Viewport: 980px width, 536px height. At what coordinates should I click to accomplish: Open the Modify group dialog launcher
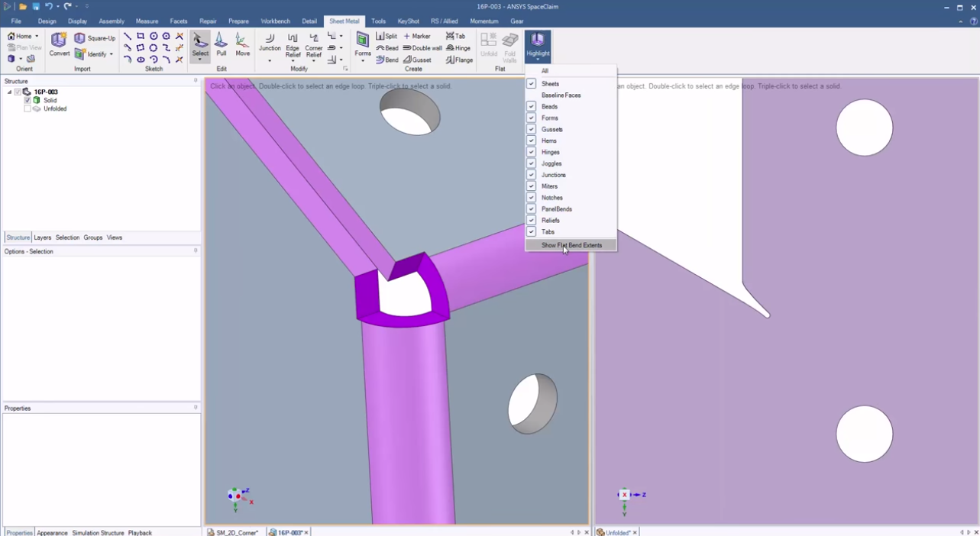click(x=345, y=69)
